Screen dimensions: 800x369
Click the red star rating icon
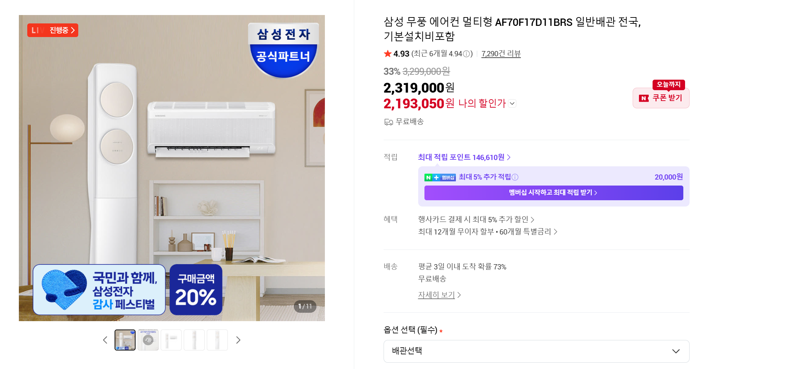tap(387, 54)
